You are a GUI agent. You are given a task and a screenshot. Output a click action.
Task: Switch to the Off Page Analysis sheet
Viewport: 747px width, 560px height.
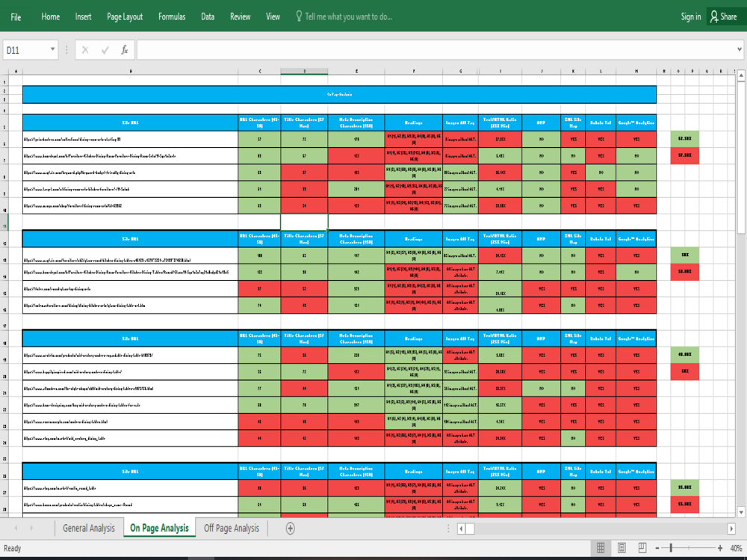pyautogui.click(x=231, y=528)
